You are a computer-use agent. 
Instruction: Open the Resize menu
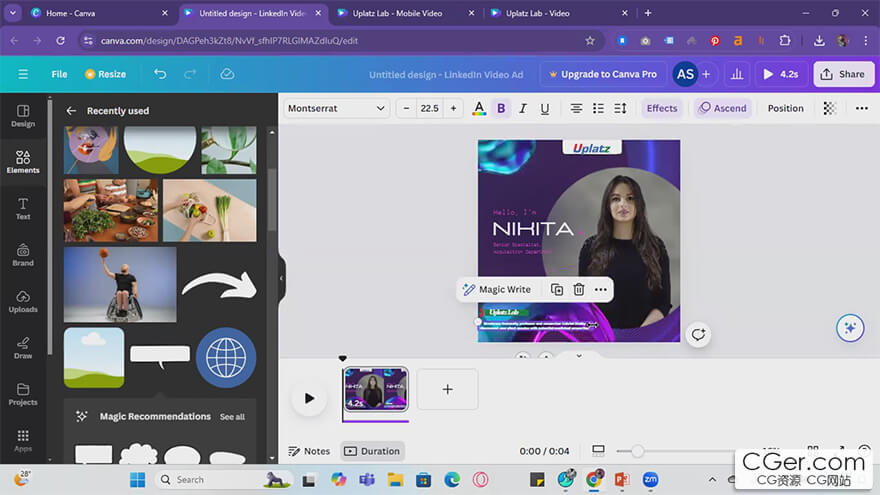pos(106,74)
